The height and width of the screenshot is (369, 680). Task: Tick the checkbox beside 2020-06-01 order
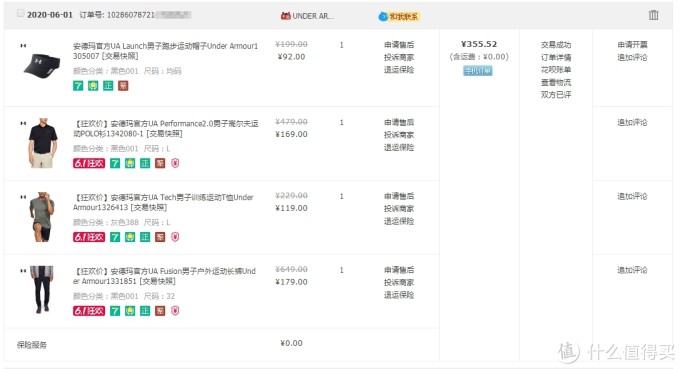point(20,13)
